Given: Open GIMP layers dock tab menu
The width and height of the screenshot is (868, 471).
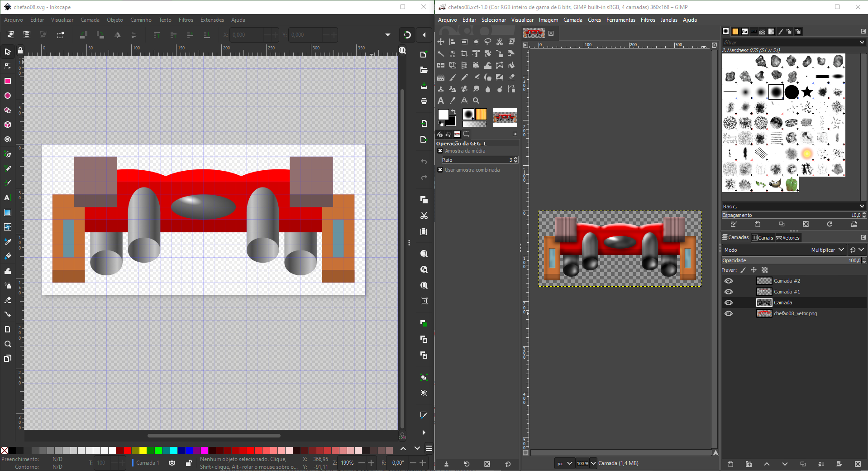Looking at the screenshot, I should [863, 237].
